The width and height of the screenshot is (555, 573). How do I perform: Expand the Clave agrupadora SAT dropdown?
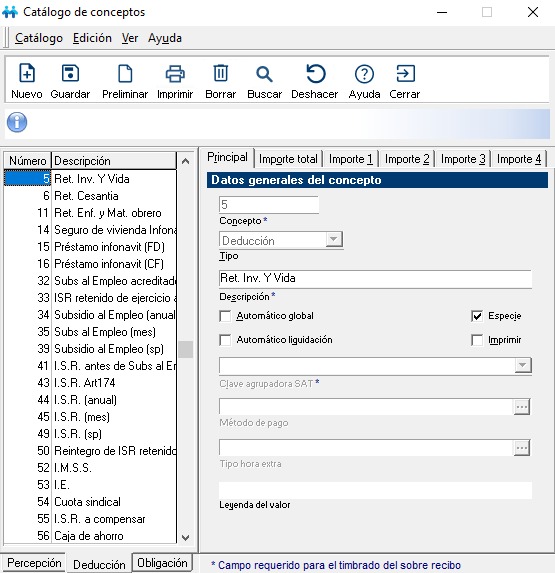(x=522, y=365)
